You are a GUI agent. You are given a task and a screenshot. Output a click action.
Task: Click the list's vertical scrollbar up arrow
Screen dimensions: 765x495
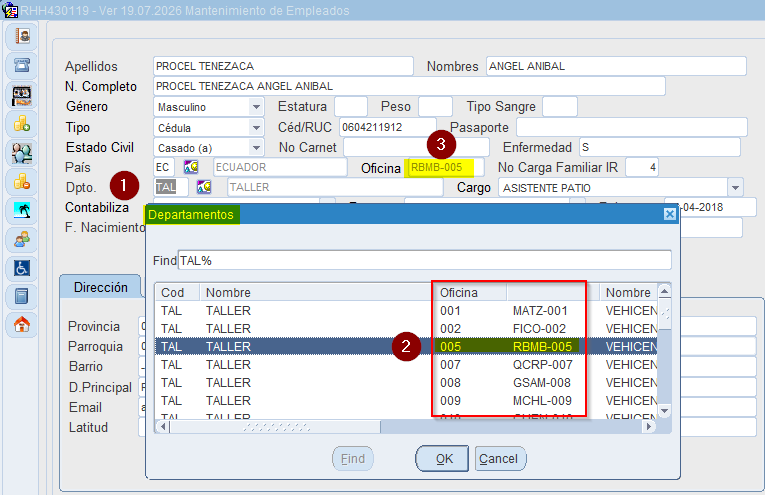click(x=664, y=291)
